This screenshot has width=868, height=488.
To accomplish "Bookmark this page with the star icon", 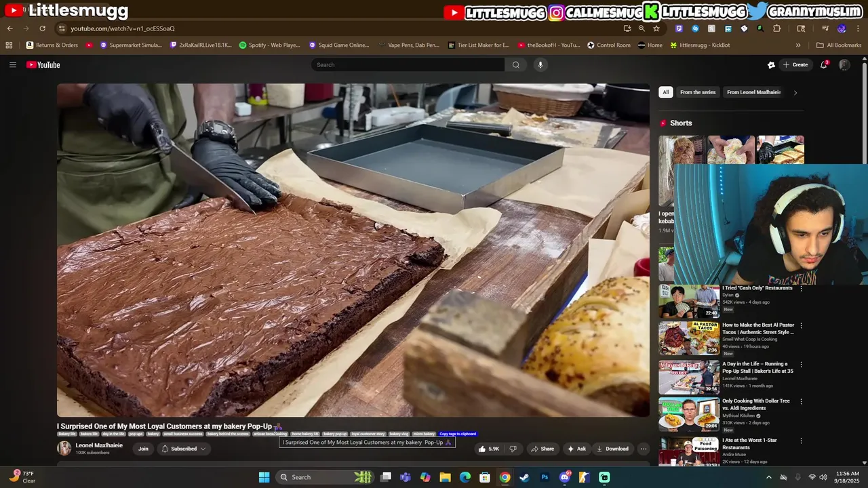I will pos(656,28).
